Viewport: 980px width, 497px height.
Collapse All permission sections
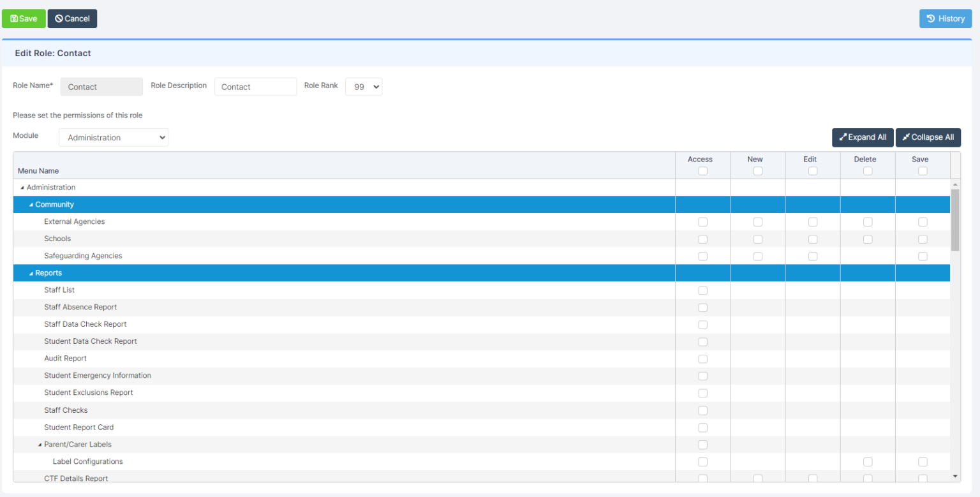[928, 137]
